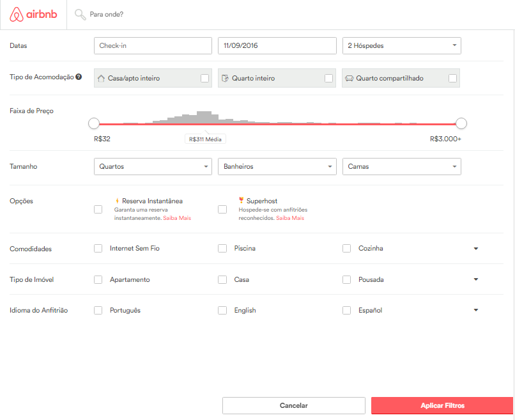Expand the Comodidades list with its chevron
The width and height of the screenshot is (515, 420).
(x=475, y=248)
